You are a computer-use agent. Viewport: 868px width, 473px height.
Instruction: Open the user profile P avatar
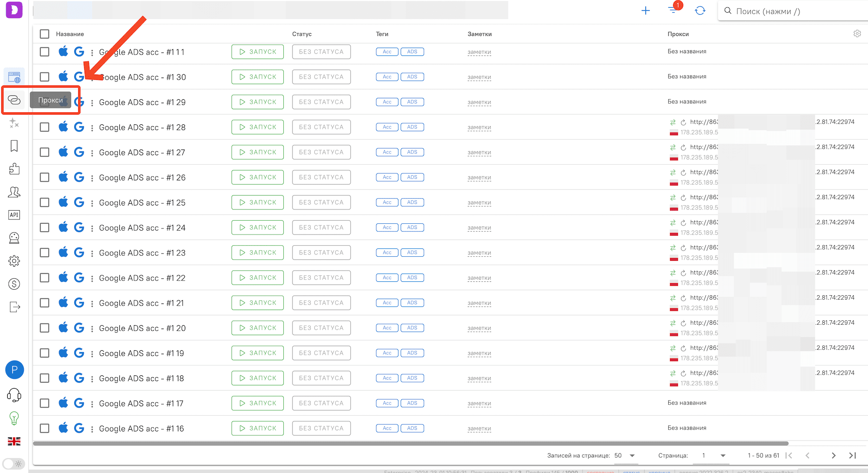(14, 370)
